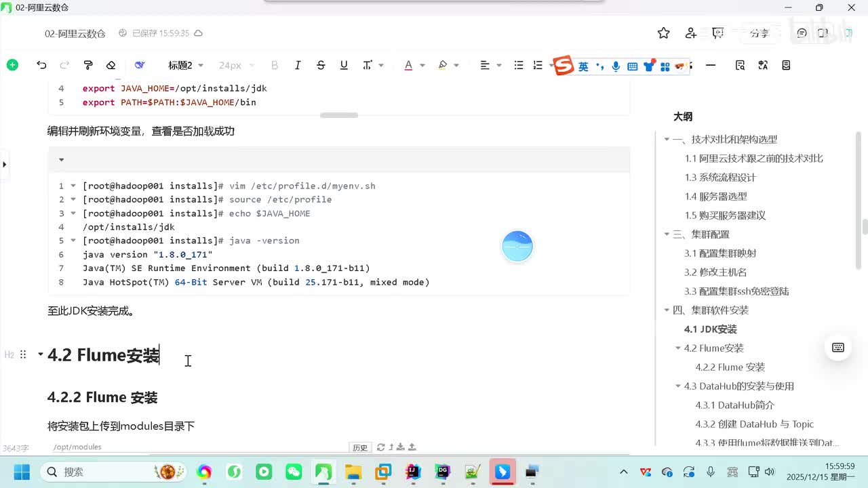The height and width of the screenshot is (488, 868).
Task: Collapse outline item 4.3 DataHub的安装与使用
Action: click(678, 386)
